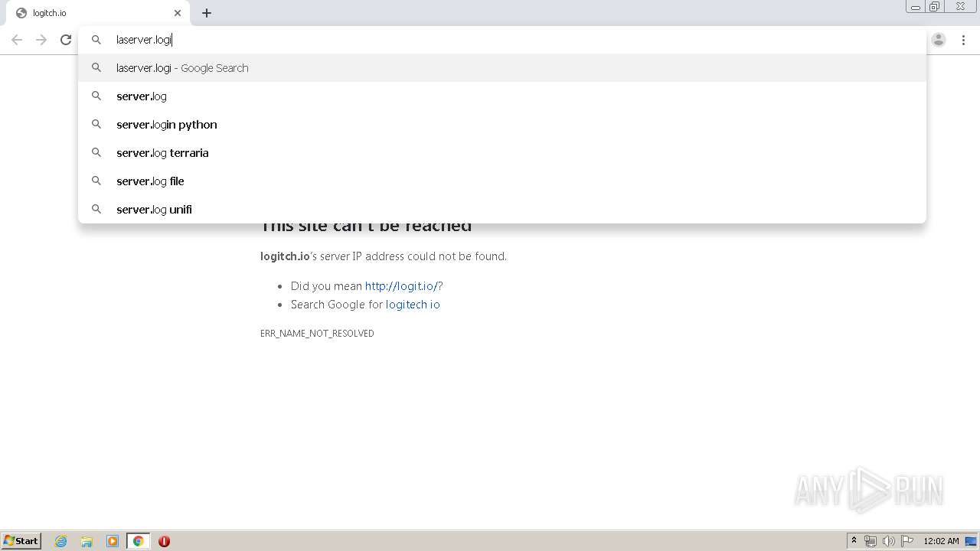Open volume speaker tray icon
This screenshot has width=980, height=551.
pos(889,541)
